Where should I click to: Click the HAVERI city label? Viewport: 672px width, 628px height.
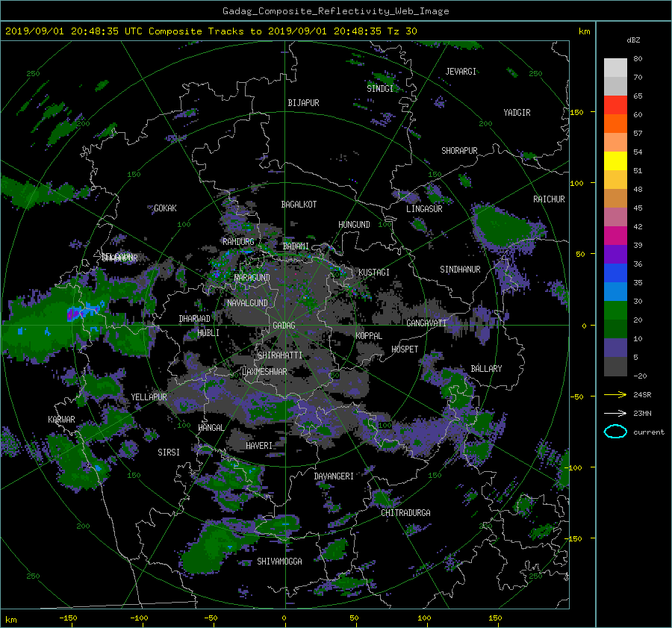click(x=259, y=446)
